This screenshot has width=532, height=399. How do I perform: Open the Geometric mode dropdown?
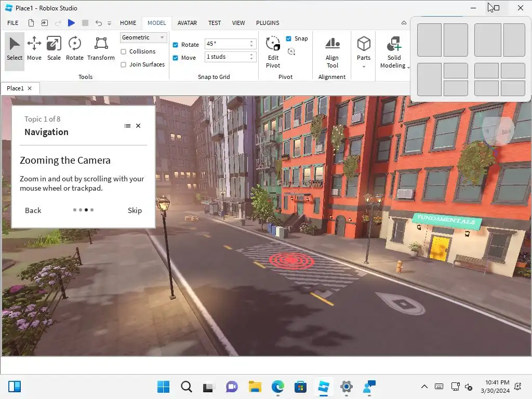click(143, 37)
